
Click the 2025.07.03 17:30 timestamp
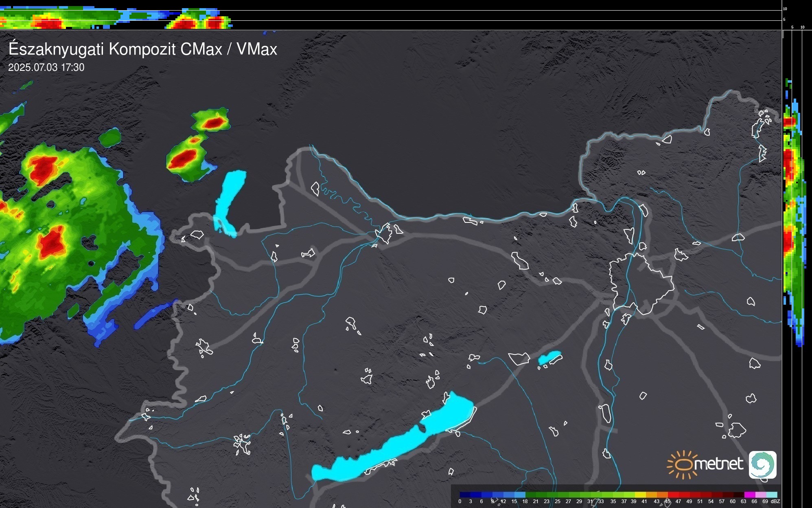pyautogui.click(x=46, y=68)
